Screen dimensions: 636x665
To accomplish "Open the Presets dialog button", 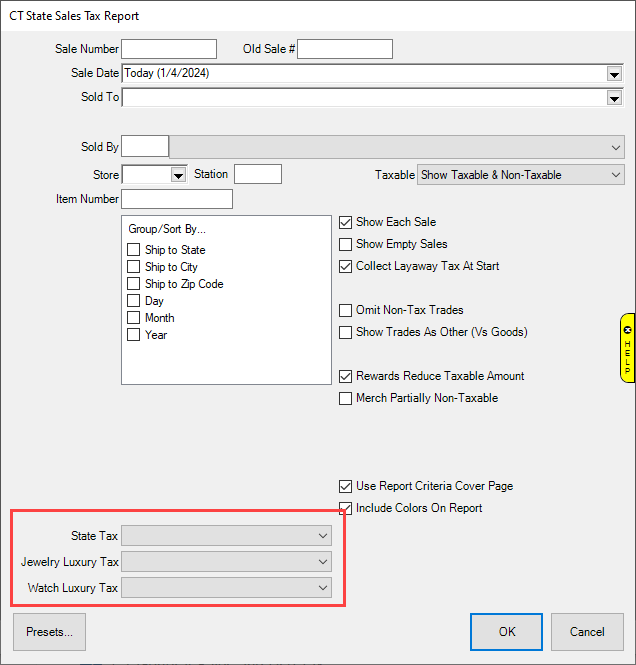I will (x=50, y=632).
